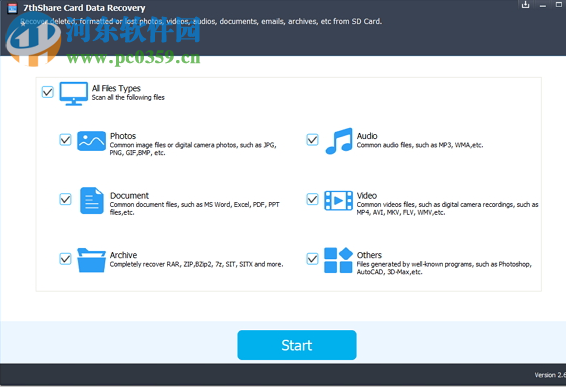The width and height of the screenshot is (566, 387).
Task: Click "Scan all the following files" text
Action: [x=128, y=97]
